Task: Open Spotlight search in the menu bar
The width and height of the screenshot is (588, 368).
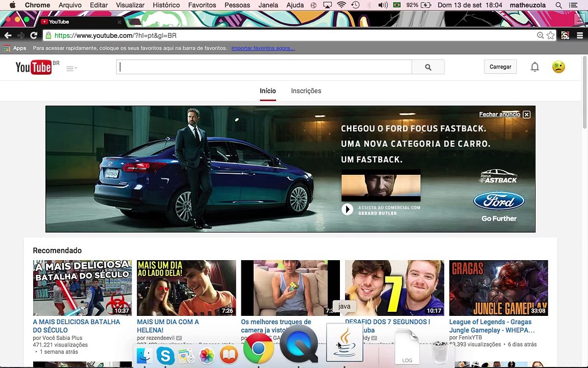Action: click(x=558, y=5)
